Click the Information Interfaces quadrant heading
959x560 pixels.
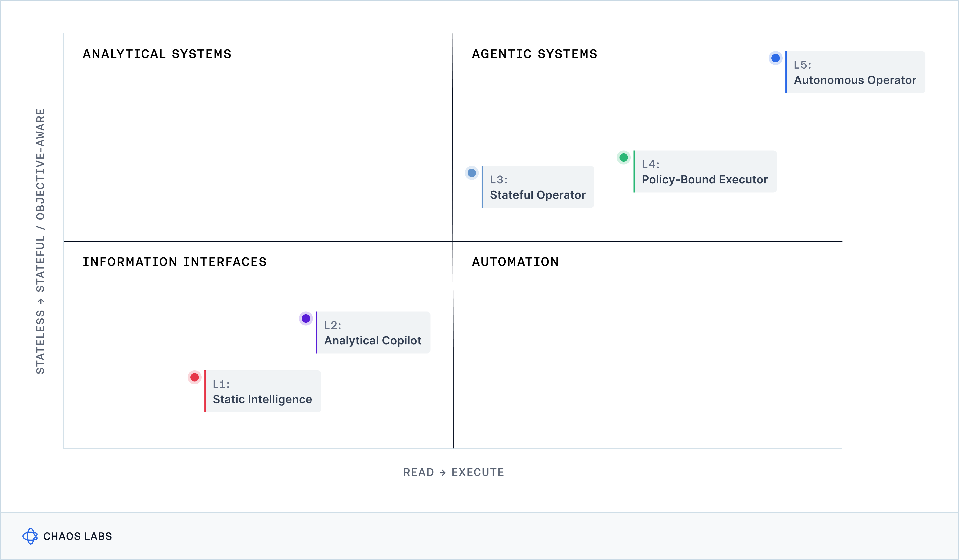coord(175,262)
